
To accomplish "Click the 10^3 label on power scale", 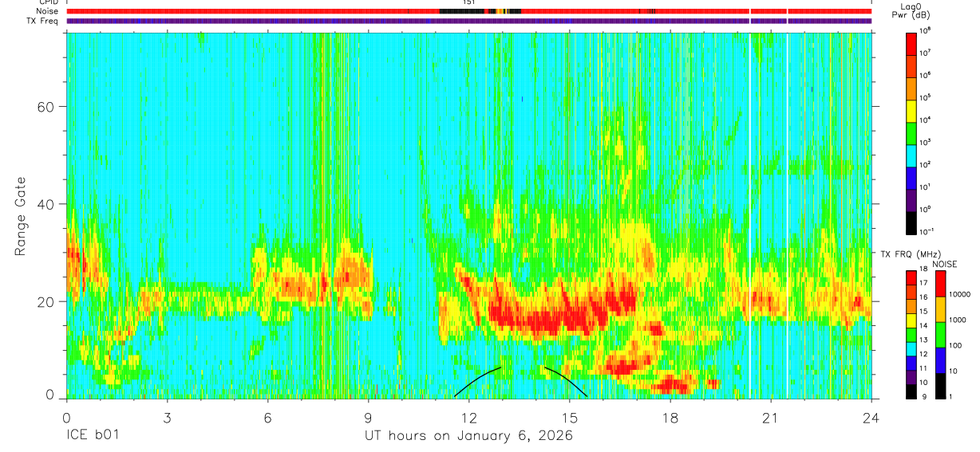I will (925, 142).
